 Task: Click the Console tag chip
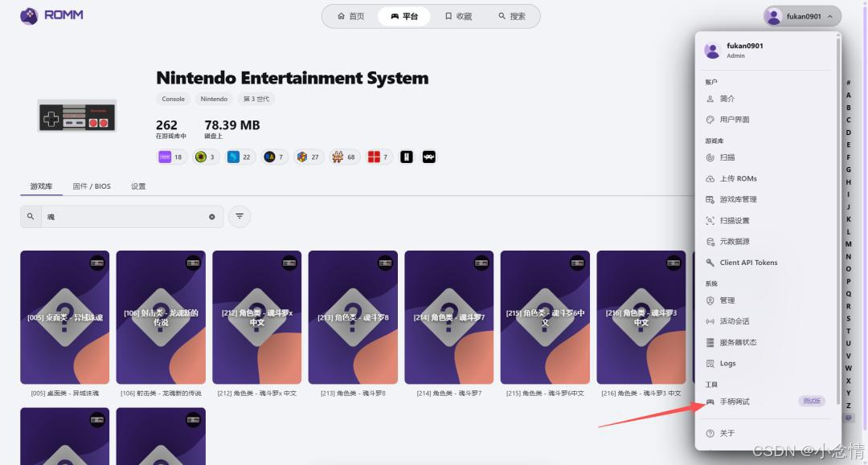click(x=174, y=99)
